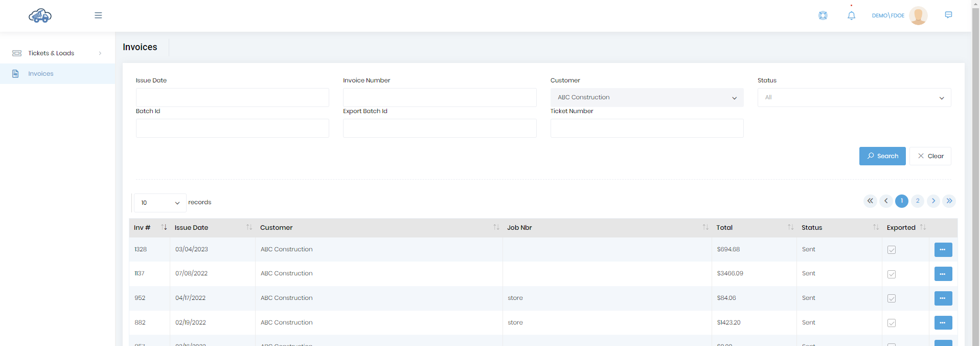Select page 1 in pagination

(902, 201)
